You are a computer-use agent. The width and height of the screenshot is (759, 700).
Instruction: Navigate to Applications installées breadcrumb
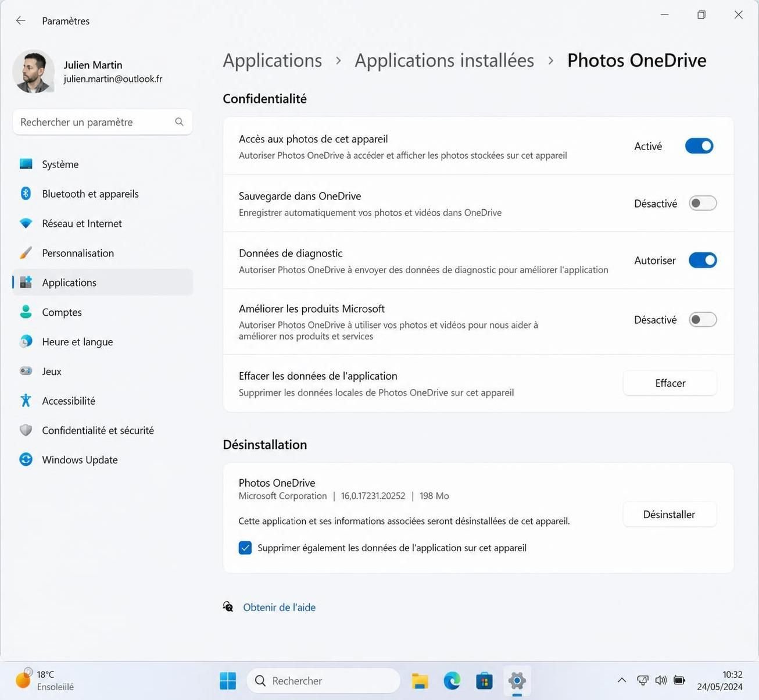pos(444,60)
